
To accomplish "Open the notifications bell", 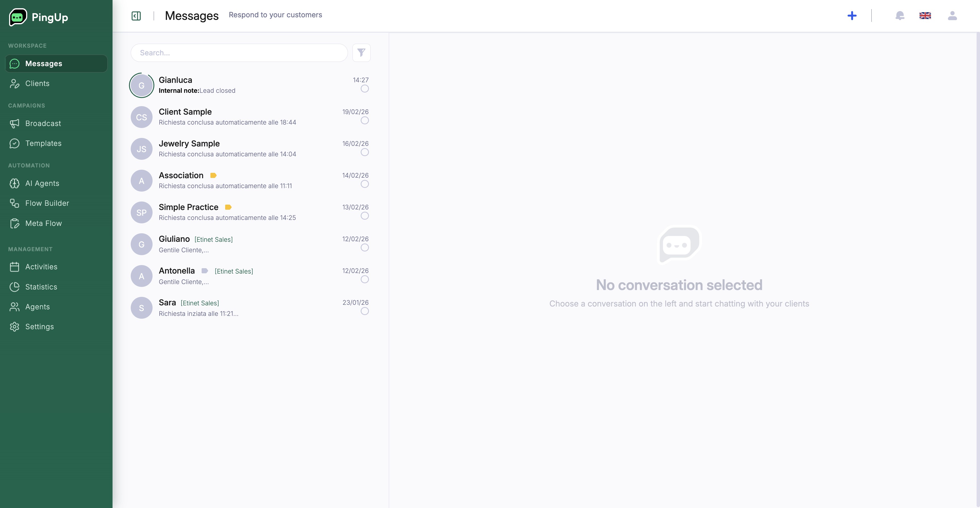I will (899, 16).
